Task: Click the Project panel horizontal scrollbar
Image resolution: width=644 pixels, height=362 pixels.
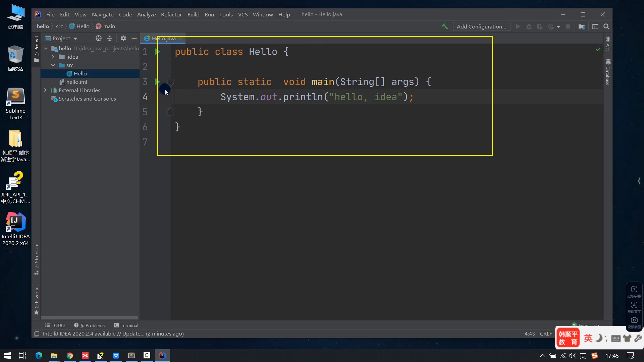Action: click(89, 317)
